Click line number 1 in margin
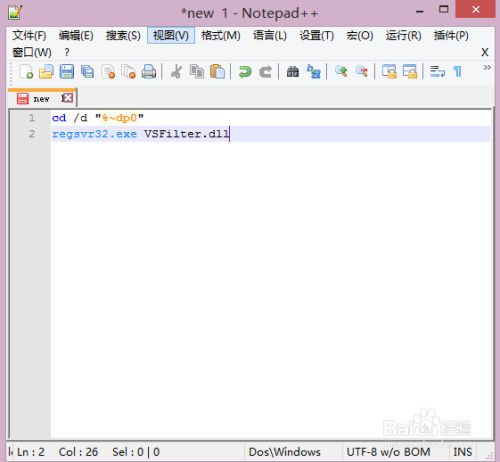500x462 pixels. (32, 117)
